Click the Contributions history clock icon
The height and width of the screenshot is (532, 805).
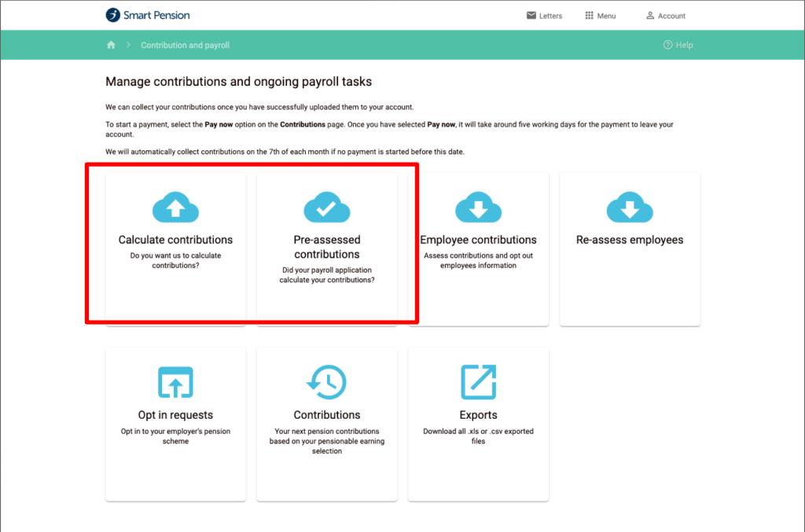click(326, 383)
